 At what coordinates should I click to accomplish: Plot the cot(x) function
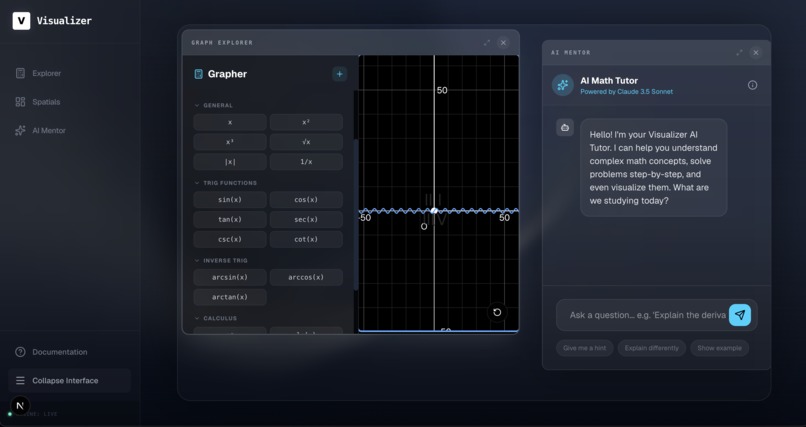[x=306, y=239]
